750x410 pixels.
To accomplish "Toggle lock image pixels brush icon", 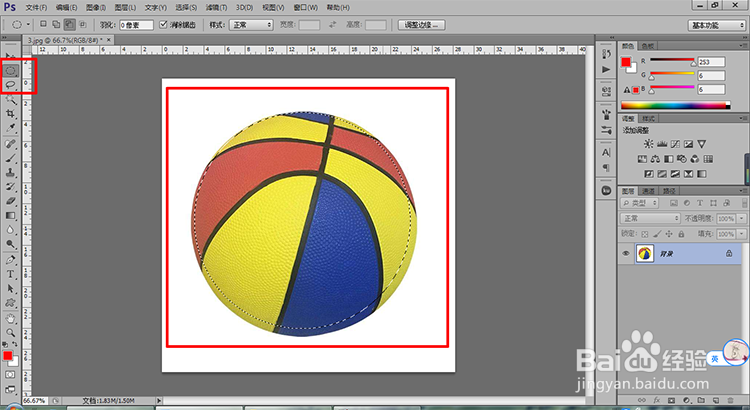I will [657, 234].
